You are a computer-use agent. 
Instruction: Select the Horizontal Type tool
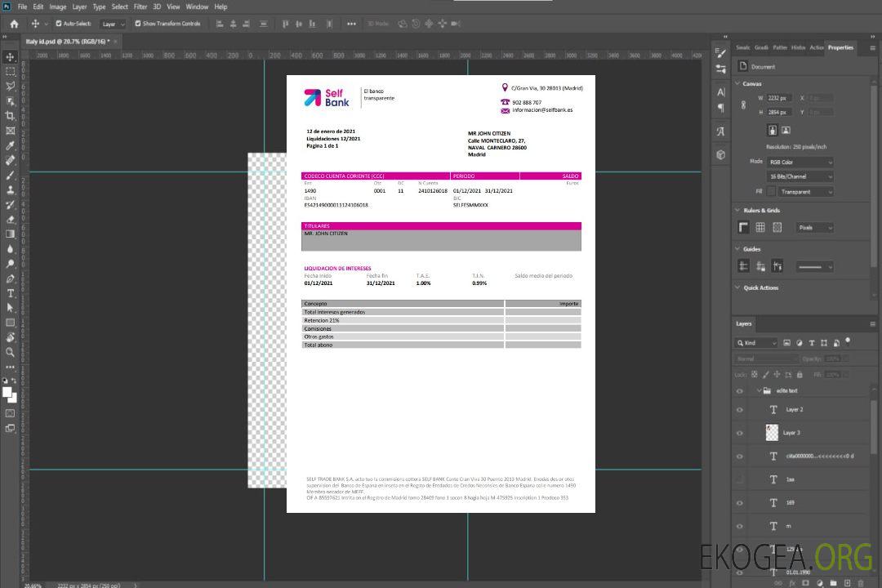(10, 293)
